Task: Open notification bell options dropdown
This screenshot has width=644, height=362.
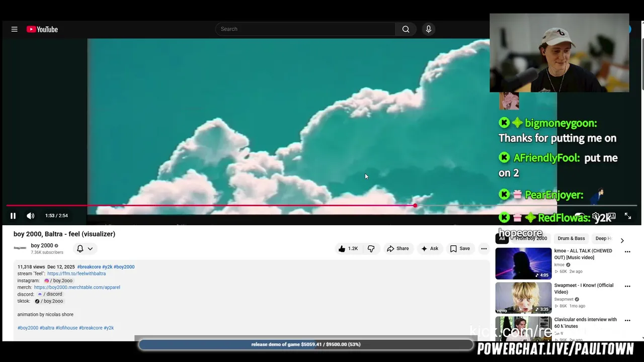Action: click(x=85, y=248)
